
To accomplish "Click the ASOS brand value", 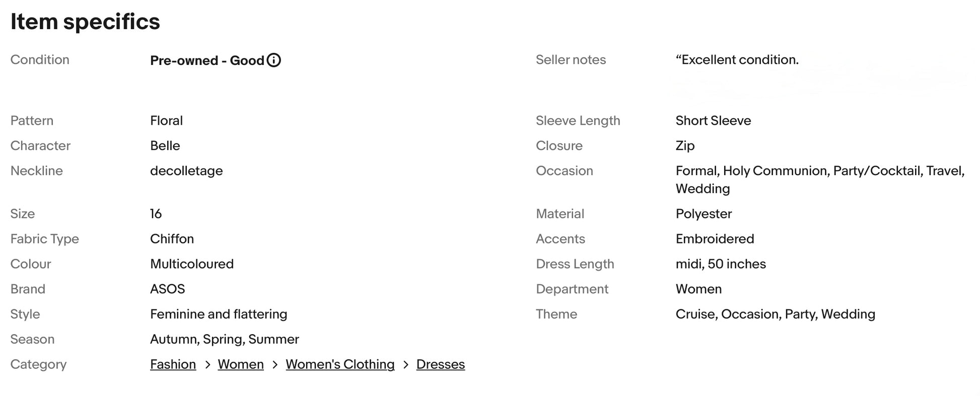I will click(x=167, y=289).
